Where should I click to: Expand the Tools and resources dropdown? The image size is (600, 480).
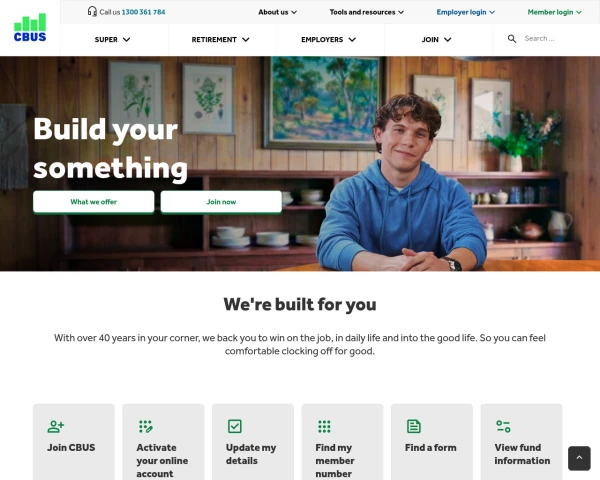367,12
